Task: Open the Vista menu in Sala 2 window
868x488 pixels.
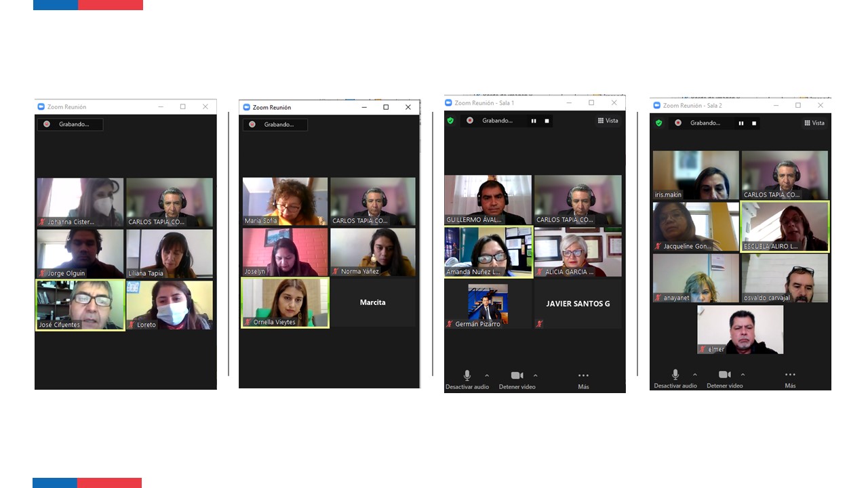Action: pos(814,123)
